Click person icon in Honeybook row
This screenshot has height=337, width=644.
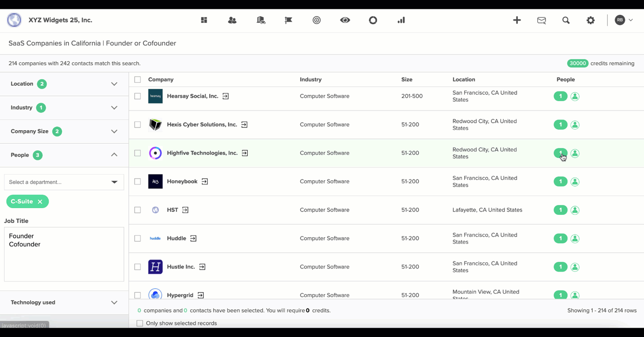coord(575,182)
